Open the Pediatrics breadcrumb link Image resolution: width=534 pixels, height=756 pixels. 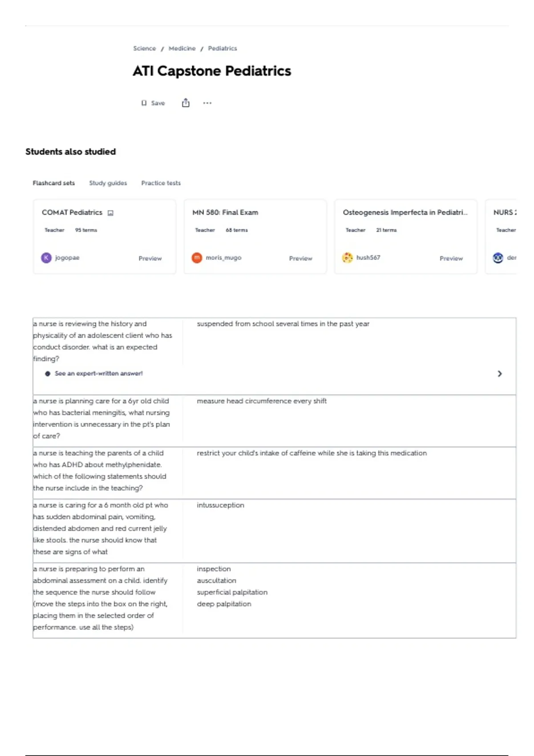tap(222, 48)
